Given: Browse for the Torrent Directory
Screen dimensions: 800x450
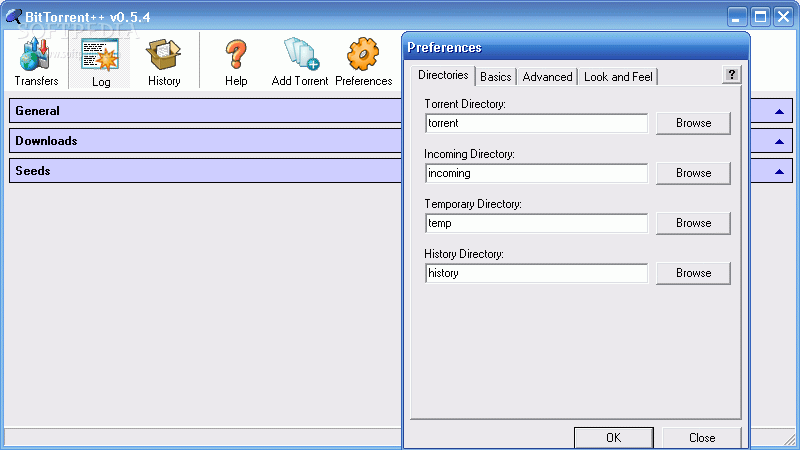Looking at the screenshot, I should pos(693,123).
